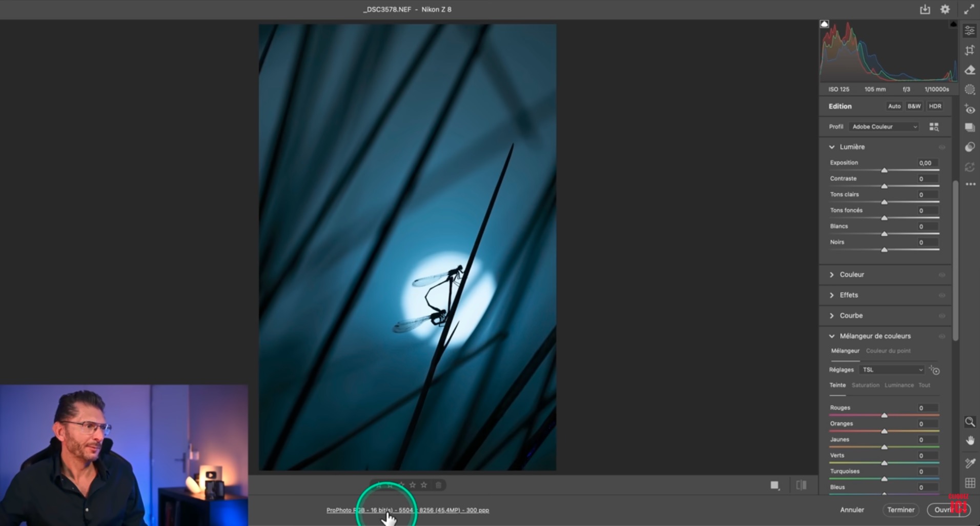The width and height of the screenshot is (980, 526).
Task: Toggle Lumière panel visibility eye
Action: 942,147
